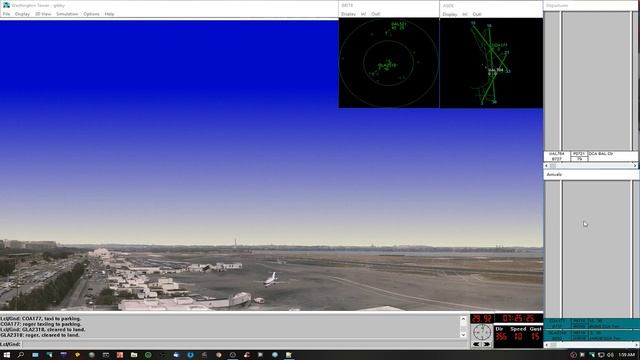Select the COA177 arrival flight strip
The width and height of the screenshot is (640, 360).
[591, 324]
